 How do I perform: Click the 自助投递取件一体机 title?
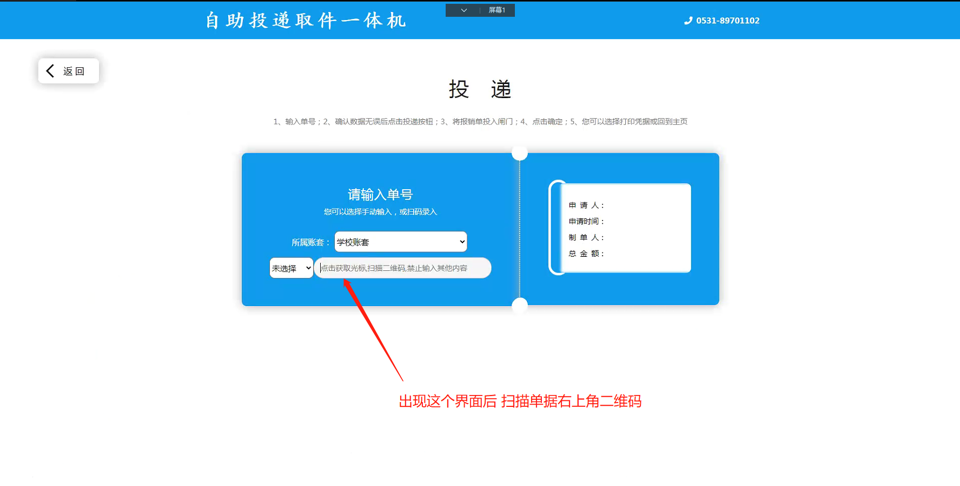[306, 20]
